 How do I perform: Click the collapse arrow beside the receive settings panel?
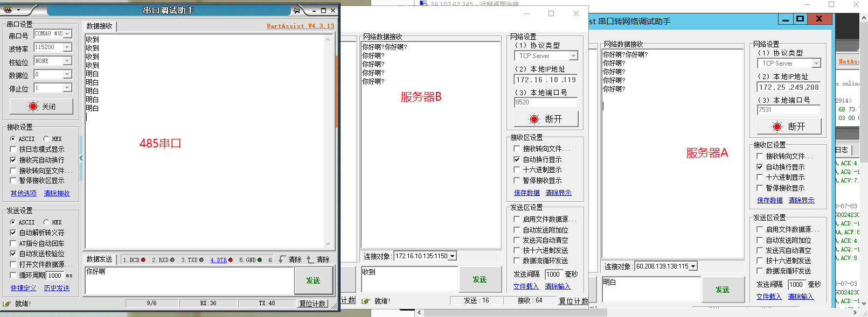[x=81, y=158]
